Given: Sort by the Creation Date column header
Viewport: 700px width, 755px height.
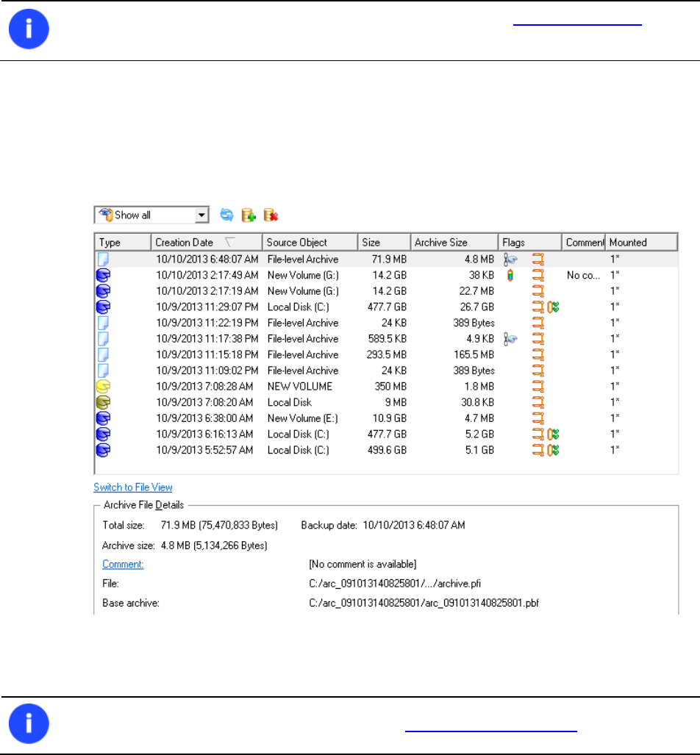Looking at the screenshot, I should (x=207, y=242).
